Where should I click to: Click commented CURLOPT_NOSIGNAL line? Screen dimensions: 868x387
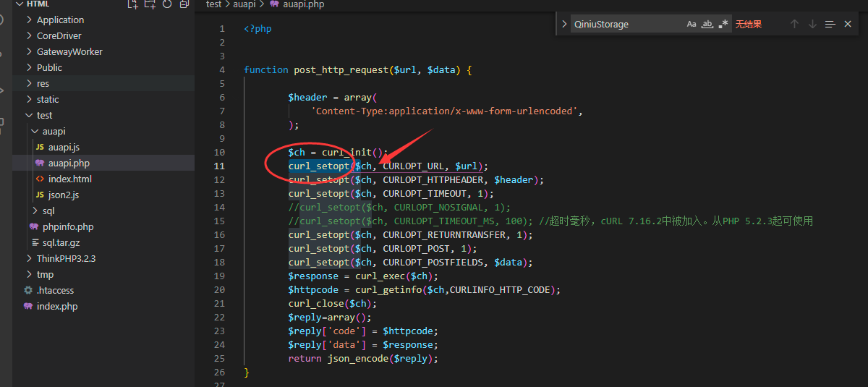click(x=399, y=208)
